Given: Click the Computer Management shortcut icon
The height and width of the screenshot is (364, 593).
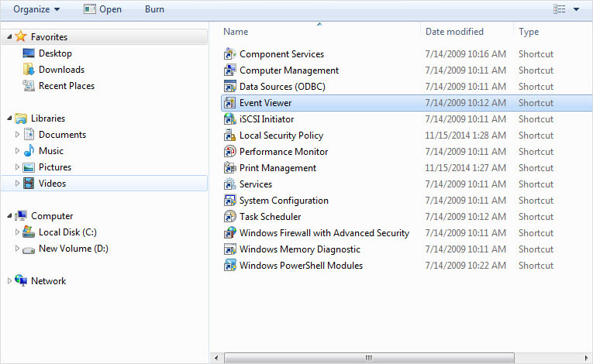Looking at the screenshot, I should (229, 70).
